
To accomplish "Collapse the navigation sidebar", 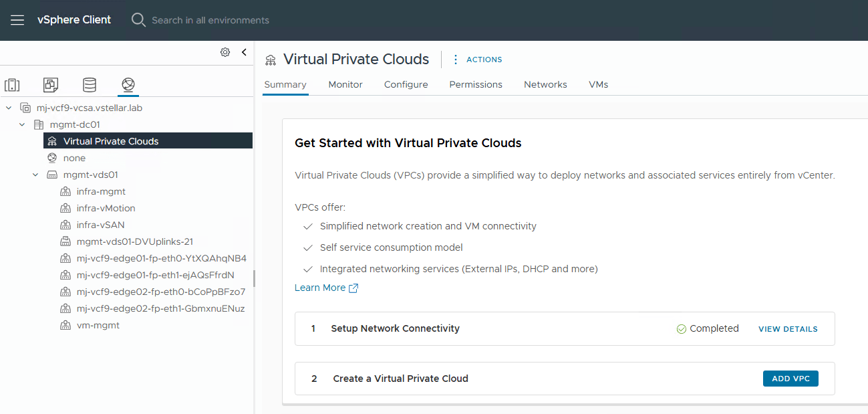I will click(x=244, y=52).
